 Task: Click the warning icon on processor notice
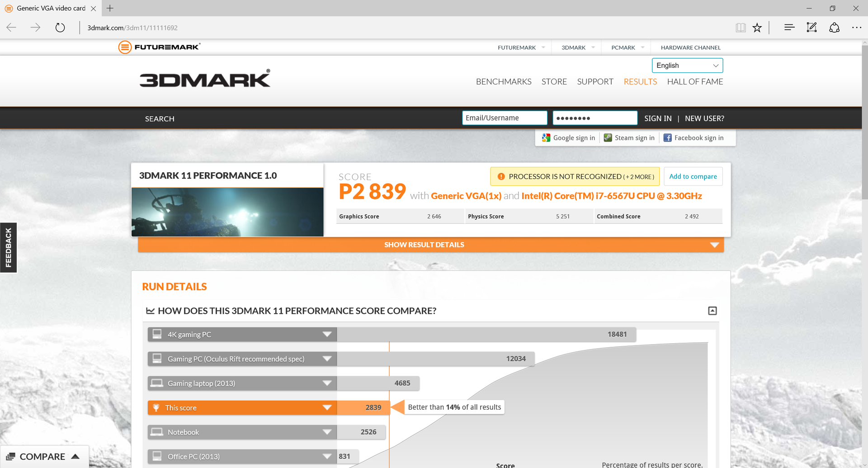pos(501,176)
